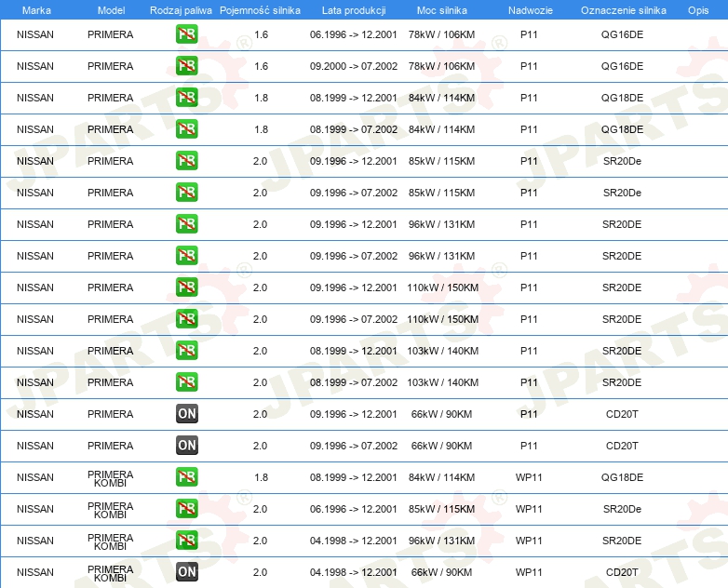Click petrol icon in PRIMERA KOMBI 96kW row

[186, 540]
